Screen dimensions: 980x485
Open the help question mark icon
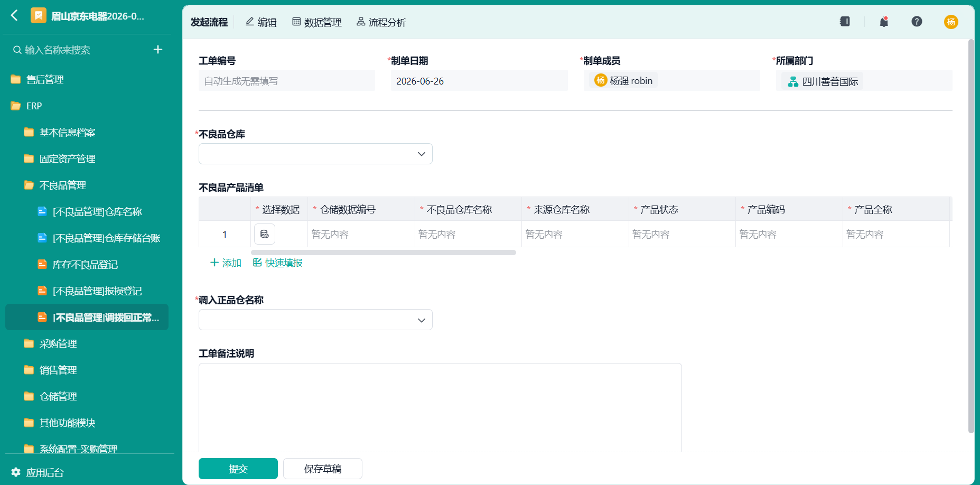tap(917, 22)
